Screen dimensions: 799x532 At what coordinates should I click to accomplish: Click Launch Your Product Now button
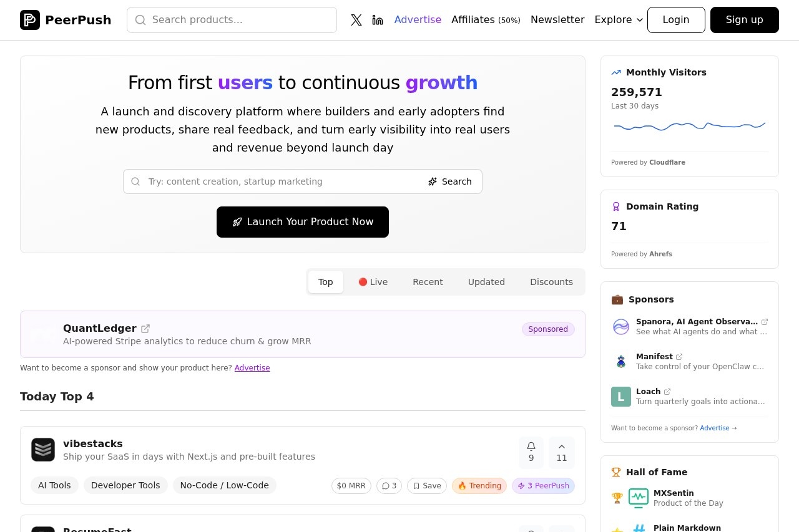pos(303,222)
